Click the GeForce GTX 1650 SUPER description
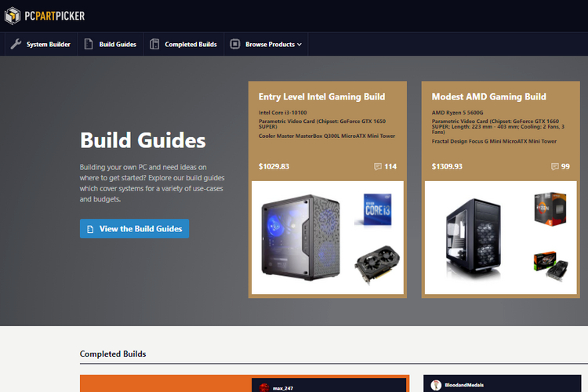588x392 pixels. 321,124
